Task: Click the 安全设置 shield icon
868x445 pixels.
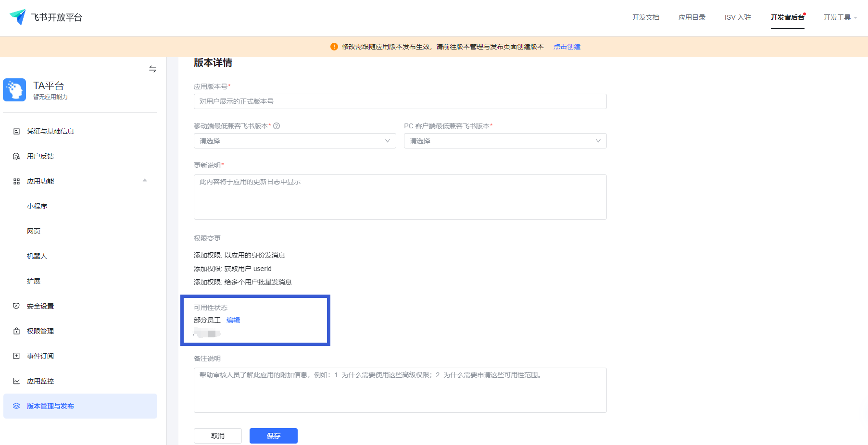Action: [x=16, y=306]
